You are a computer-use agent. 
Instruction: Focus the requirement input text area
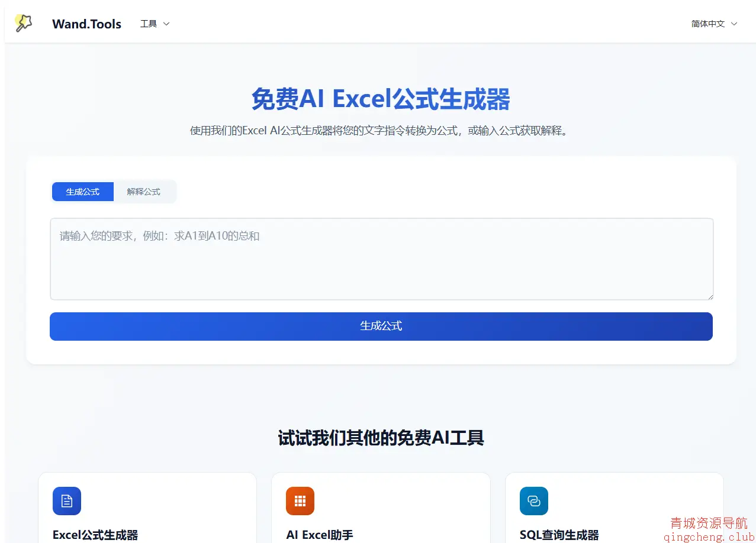coord(381,259)
